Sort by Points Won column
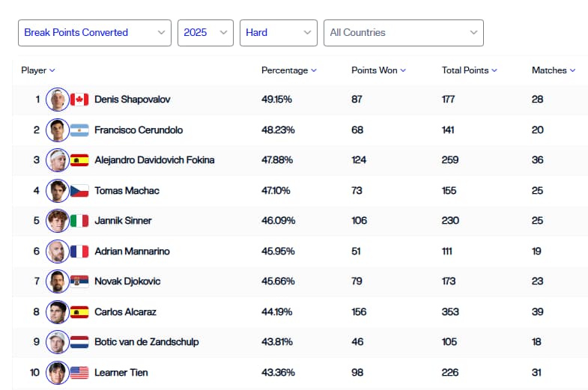The image size is (588, 390). click(x=378, y=70)
